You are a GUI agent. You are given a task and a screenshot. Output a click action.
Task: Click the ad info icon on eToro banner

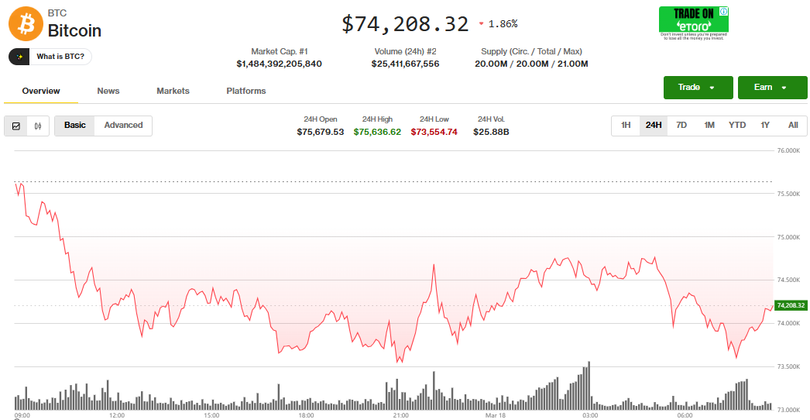pos(724,11)
